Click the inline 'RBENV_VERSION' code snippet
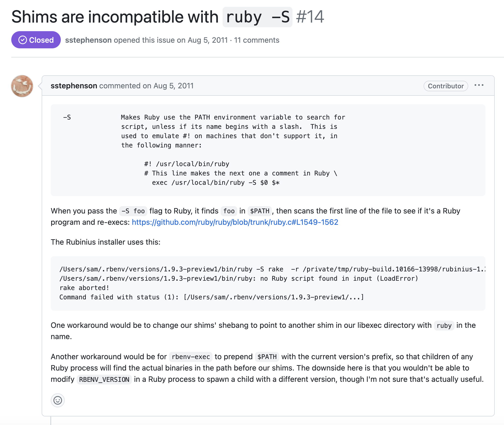 pyautogui.click(x=104, y=379)
